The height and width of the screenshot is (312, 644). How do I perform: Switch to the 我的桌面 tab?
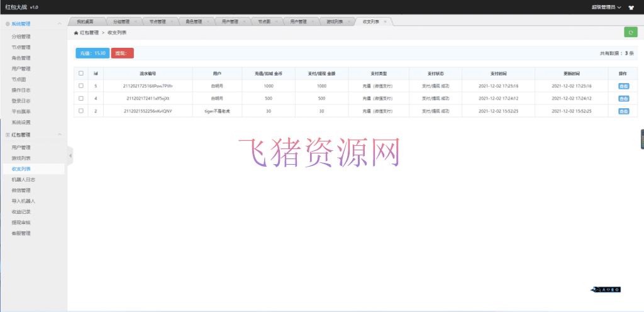coord(86,22)
